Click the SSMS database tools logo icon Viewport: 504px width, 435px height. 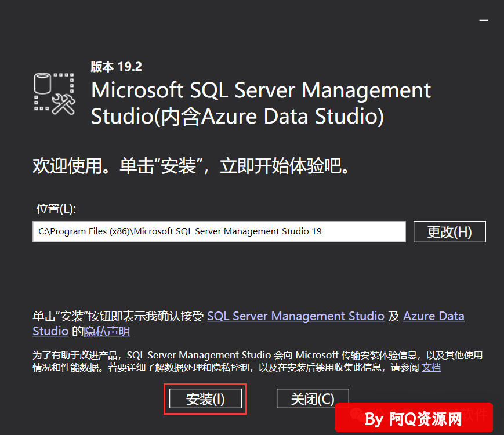point(55,93)
